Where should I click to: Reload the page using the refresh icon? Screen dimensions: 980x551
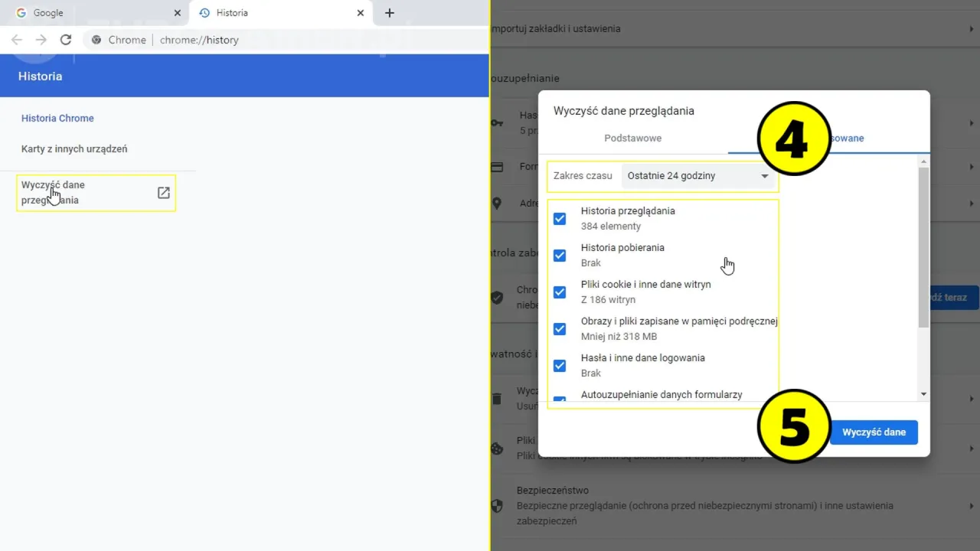click(x=66, y=39)
